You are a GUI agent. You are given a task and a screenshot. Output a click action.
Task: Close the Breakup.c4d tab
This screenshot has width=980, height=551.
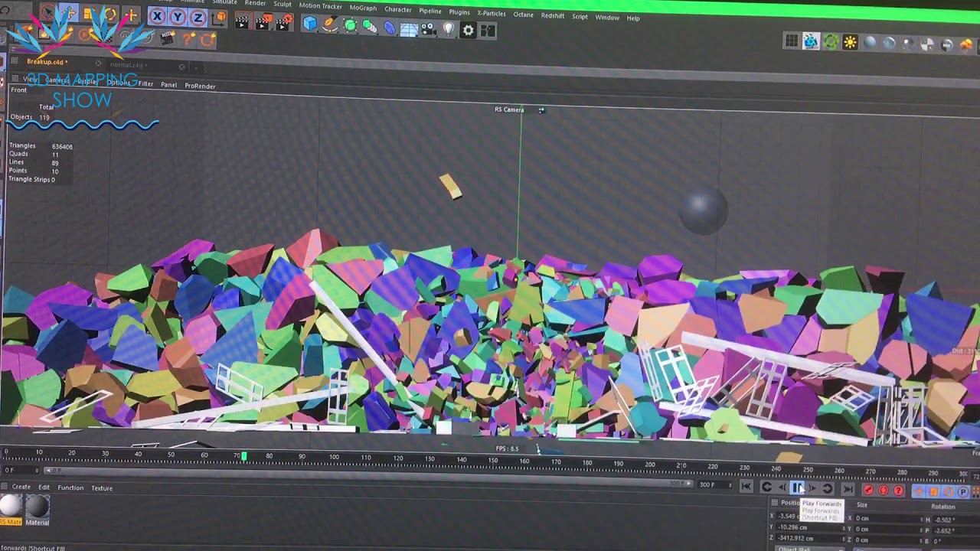98,64
